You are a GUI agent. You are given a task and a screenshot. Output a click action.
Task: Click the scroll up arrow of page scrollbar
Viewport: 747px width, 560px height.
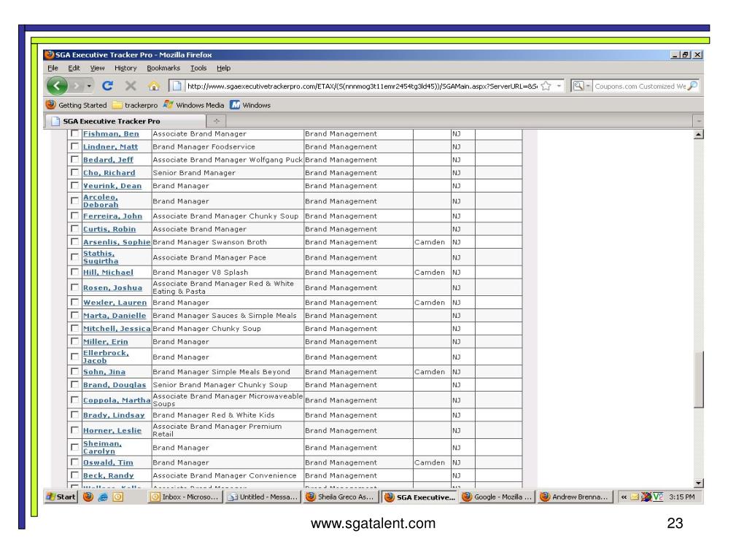(698, 134)
